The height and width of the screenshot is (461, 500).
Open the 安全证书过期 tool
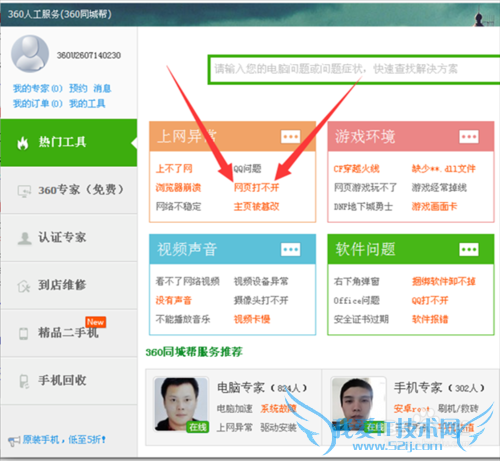(x=361, y=319)
